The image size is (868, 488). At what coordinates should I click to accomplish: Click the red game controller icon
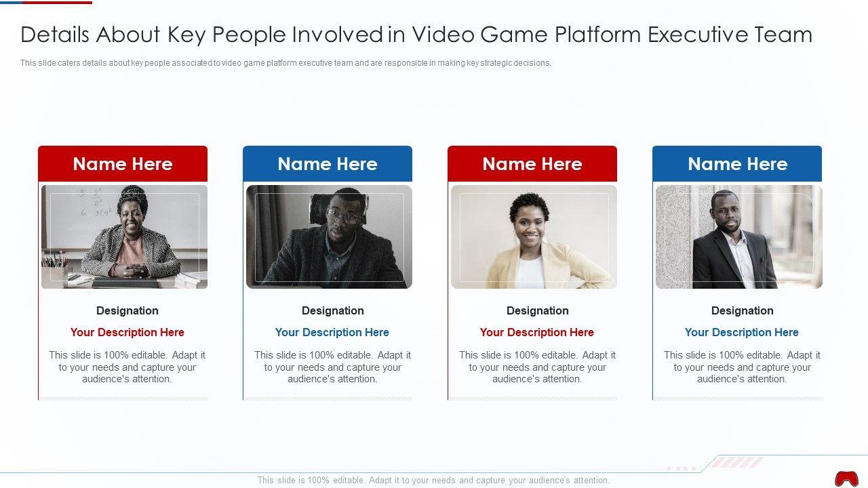point(846,479)
